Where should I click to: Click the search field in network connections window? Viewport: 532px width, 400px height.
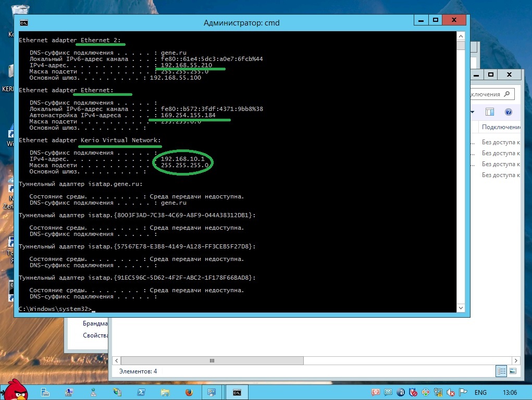click(x=490, y=94)
